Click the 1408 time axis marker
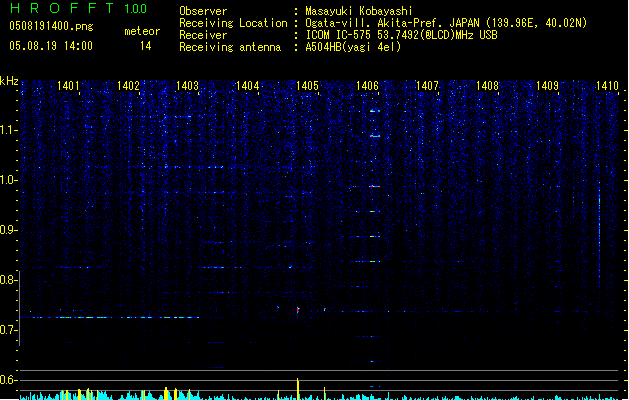629x400 pixels. (x=487, y=86)
